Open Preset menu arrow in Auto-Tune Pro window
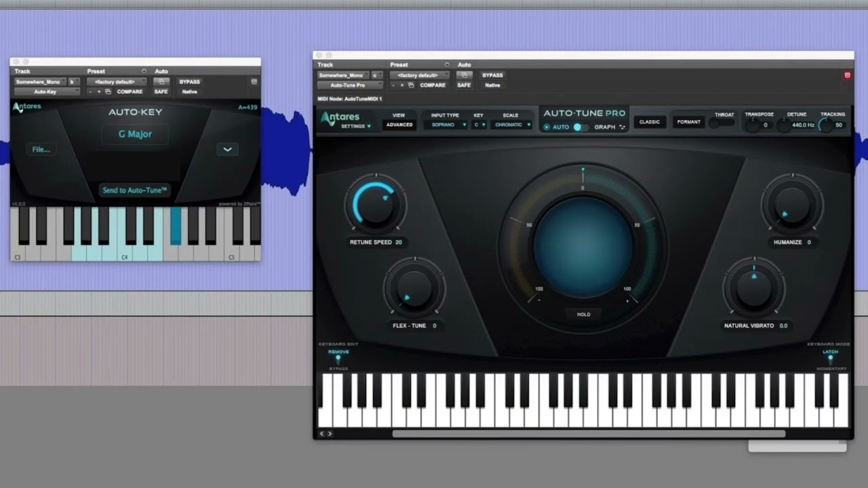Viewport: 868px width, 488px height. click(447, 65)
